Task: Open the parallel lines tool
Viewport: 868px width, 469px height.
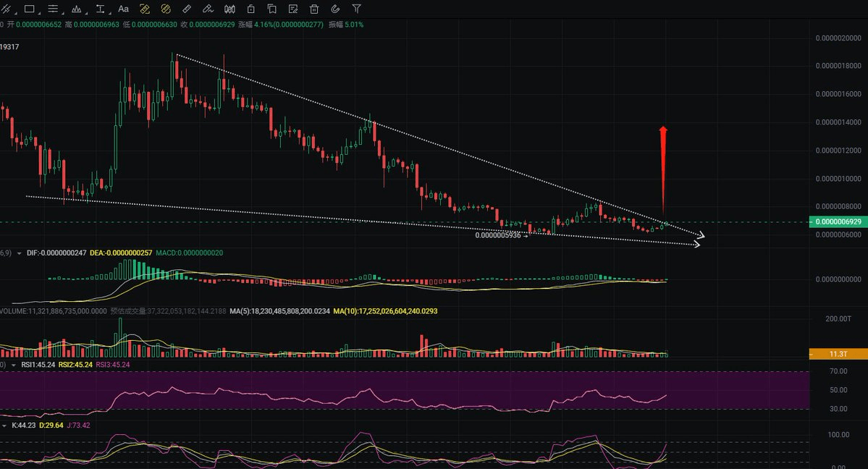Action: pos(53,9)
